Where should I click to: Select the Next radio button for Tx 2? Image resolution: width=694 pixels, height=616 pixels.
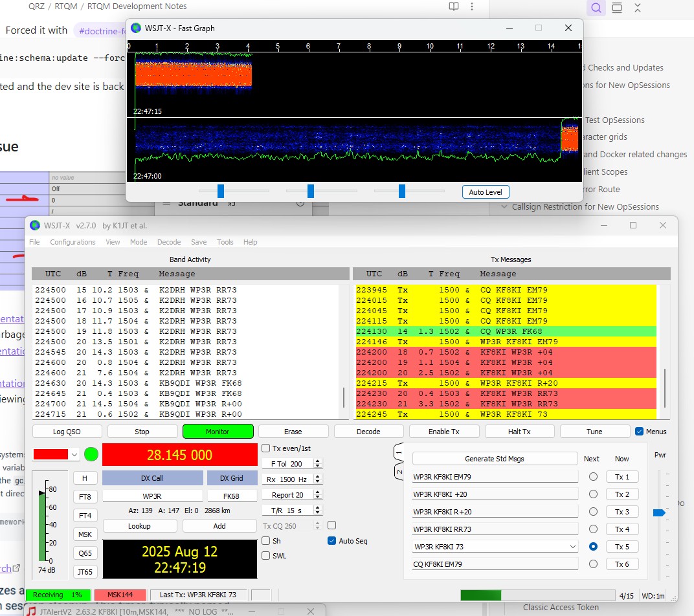click(x=593, y=494)
